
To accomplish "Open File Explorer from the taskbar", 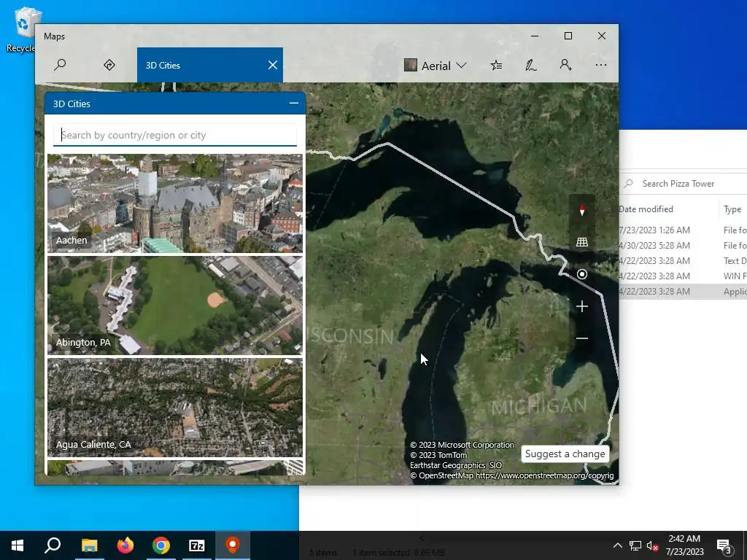I will (x=89, y=545).
